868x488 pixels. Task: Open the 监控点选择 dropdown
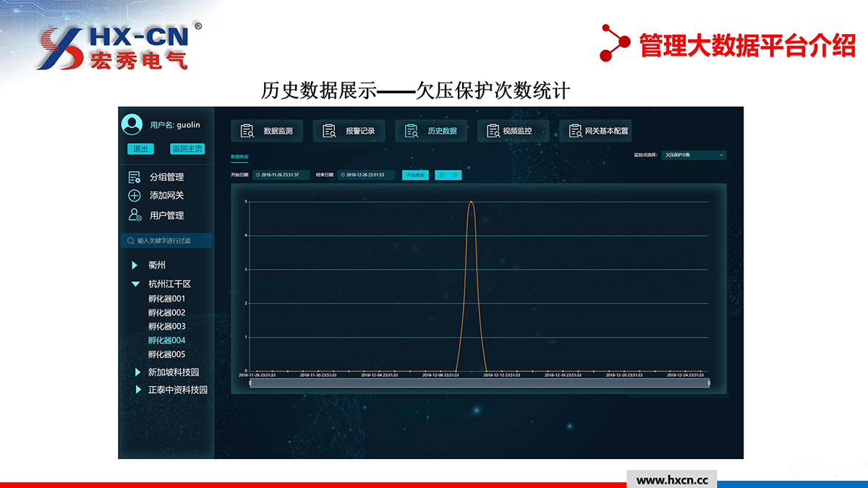tap(693, 155)
